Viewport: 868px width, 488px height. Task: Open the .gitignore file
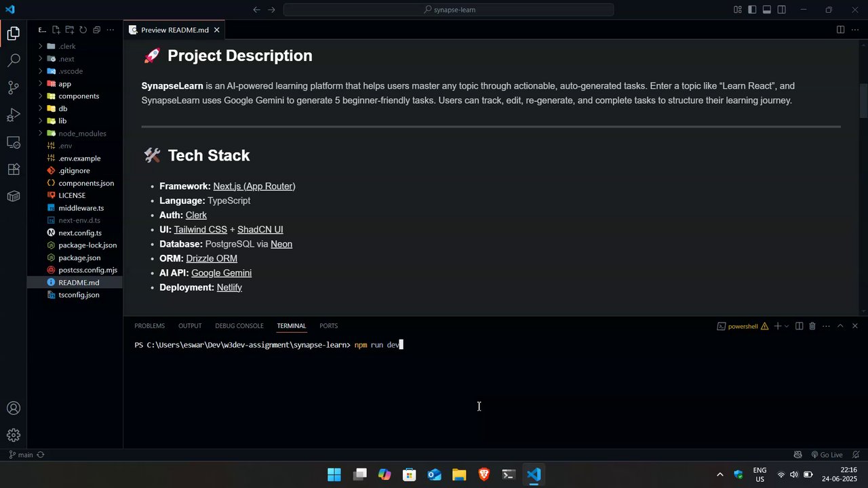pos(74,171)
